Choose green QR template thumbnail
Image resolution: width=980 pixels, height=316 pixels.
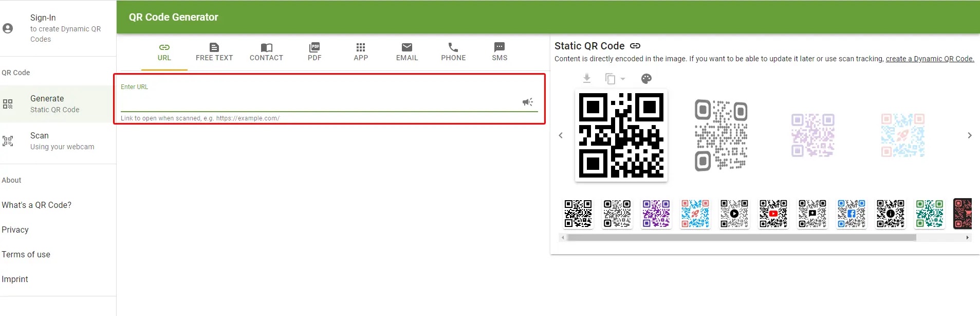[930, 214]
